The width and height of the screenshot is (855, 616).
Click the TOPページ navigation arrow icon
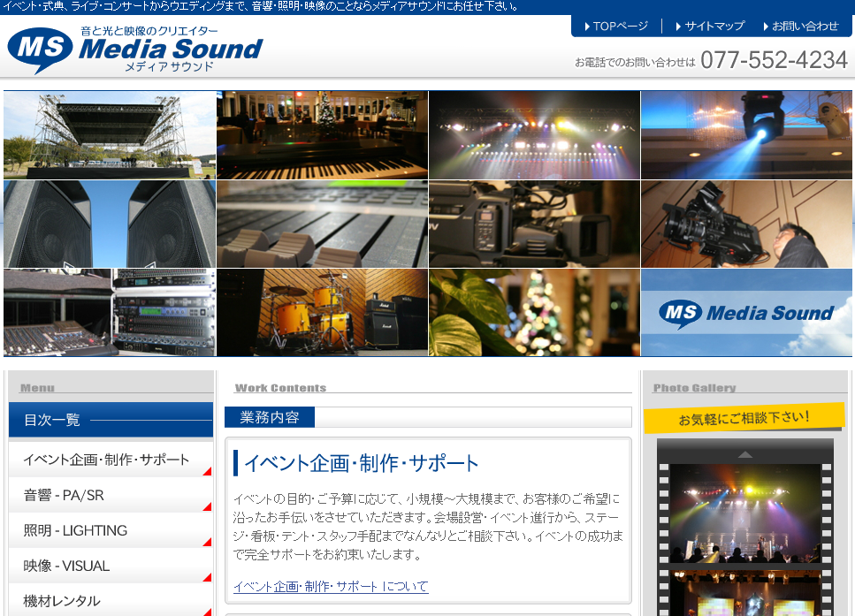[585, 26]
